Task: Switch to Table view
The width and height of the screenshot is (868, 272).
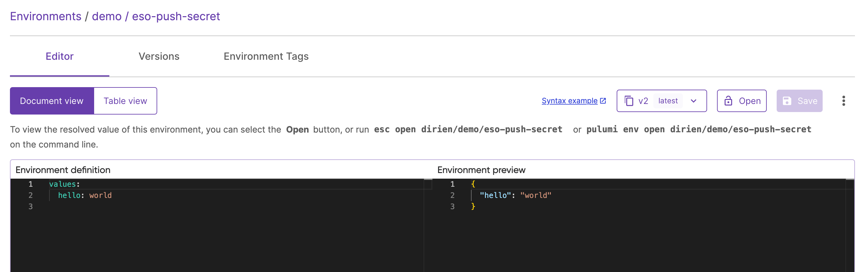Action: point(125,101)
